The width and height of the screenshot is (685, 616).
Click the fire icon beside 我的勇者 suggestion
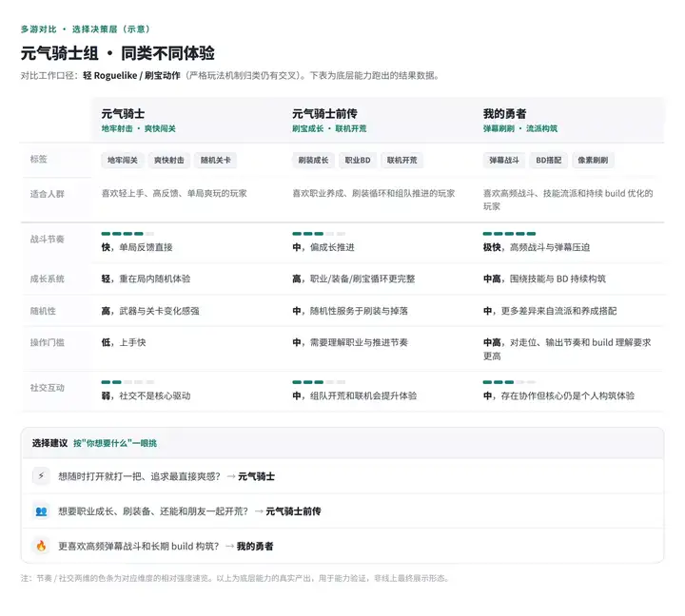(41, 546)
